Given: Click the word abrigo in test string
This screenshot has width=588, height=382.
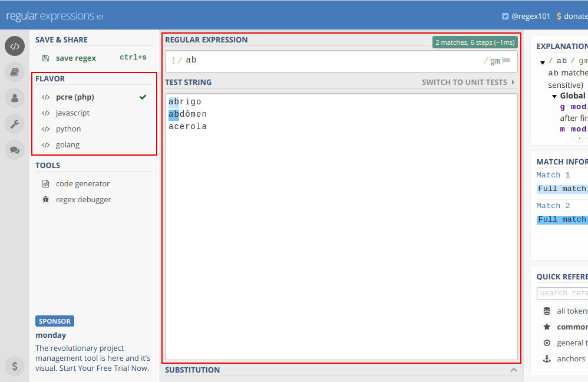Looking at the screenshot, I should (185, 102).
